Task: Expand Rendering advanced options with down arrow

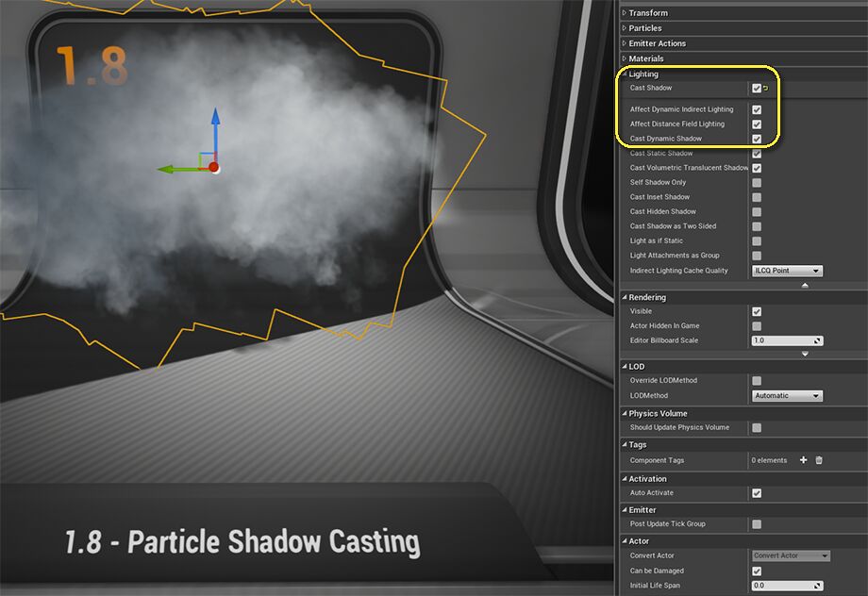Action: (x=805, y=354)
